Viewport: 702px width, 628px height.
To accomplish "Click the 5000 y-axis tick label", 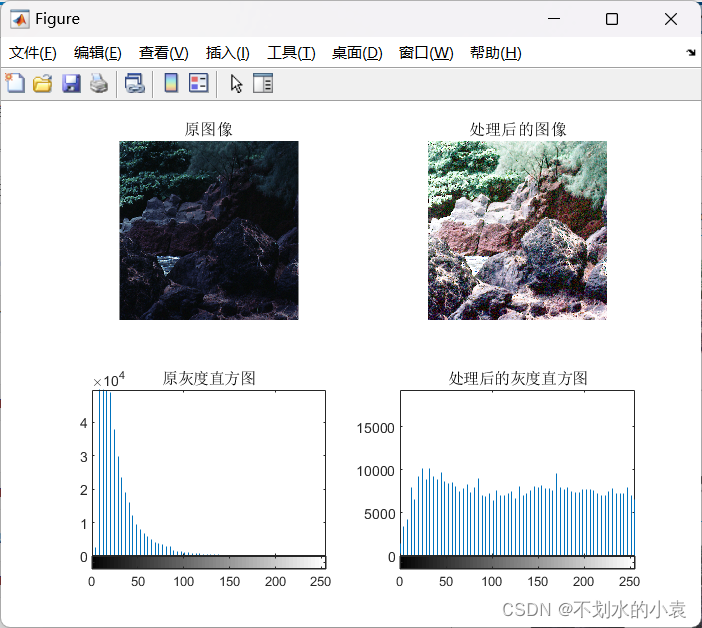I will [x=379, y=514].
